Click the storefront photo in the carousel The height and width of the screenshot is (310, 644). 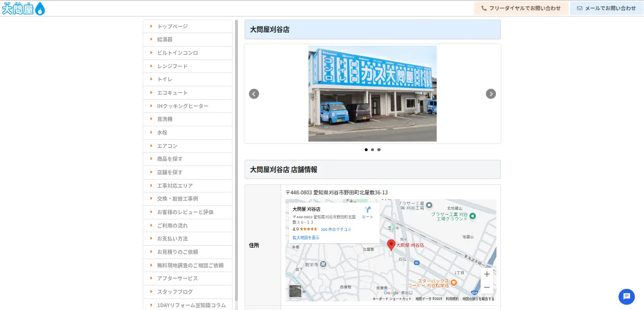coord(372,94)
